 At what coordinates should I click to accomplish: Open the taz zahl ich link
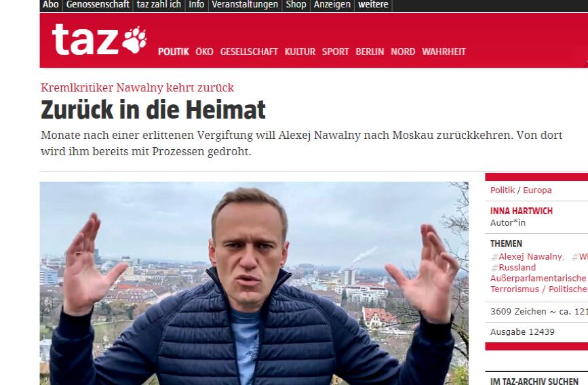159,5
